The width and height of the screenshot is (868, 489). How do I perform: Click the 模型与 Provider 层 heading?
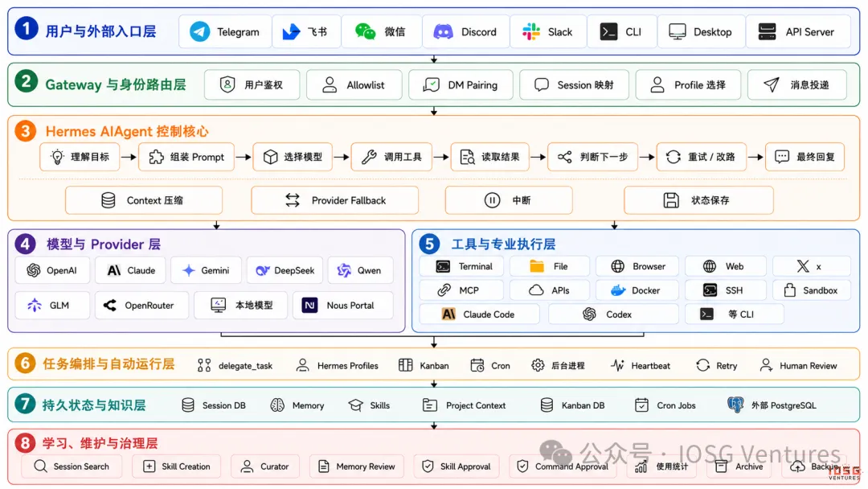tap(104, 244)
